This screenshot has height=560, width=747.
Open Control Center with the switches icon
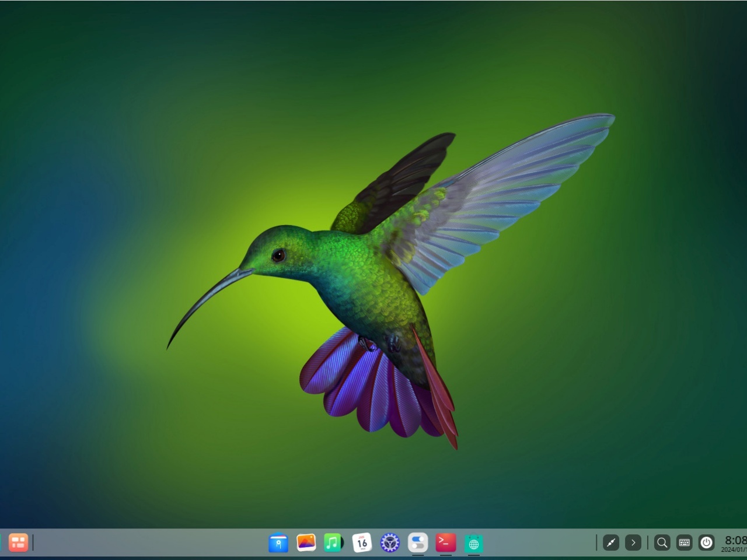[x=418, y=542]
